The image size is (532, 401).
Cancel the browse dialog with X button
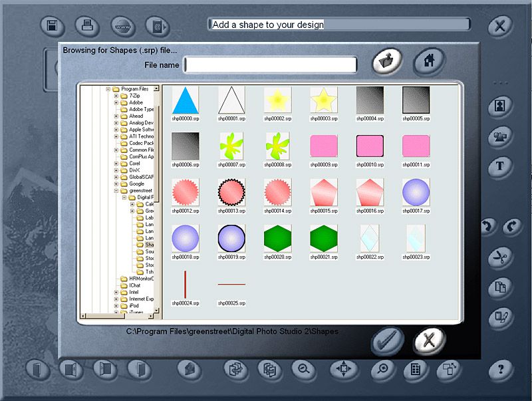point(429,341)
